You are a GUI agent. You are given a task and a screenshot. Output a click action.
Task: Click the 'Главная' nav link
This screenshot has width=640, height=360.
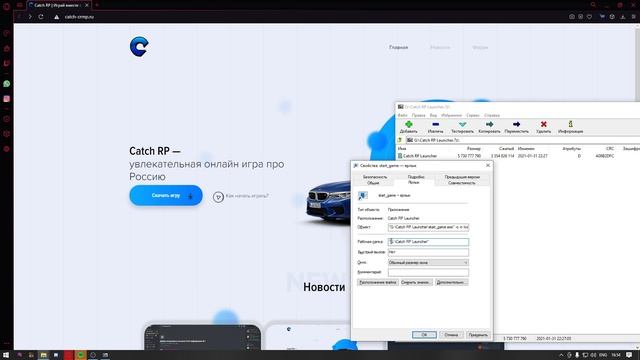click(x=398, y=47)
